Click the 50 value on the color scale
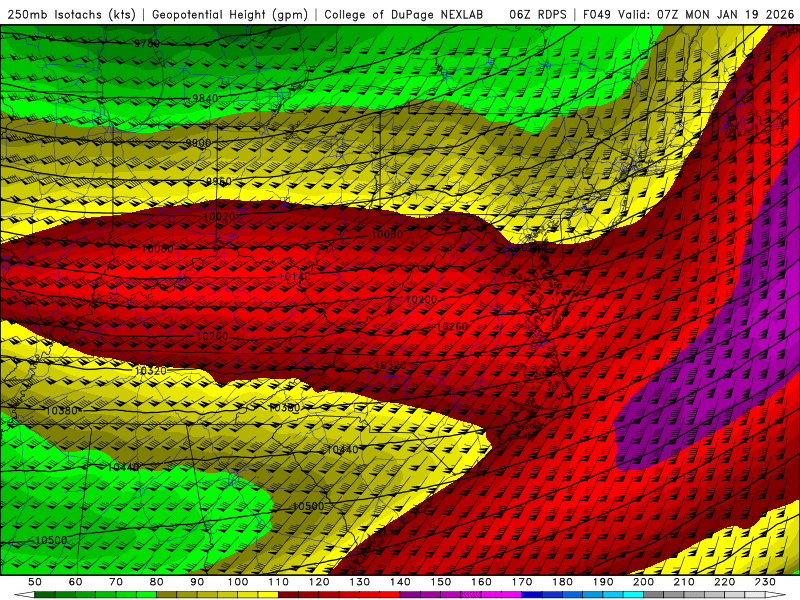The height and width of the screenshot is (600, 800). click(x=35, y=582)
